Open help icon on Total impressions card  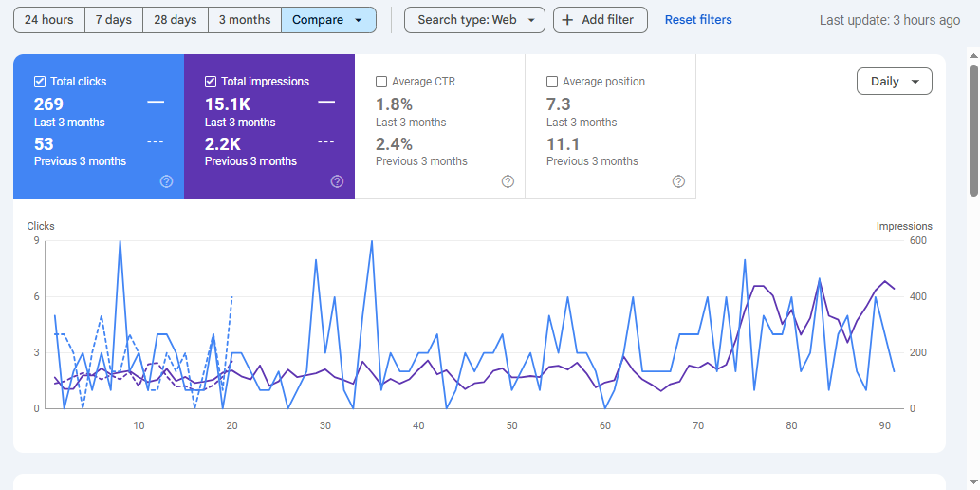click(337, 181)
